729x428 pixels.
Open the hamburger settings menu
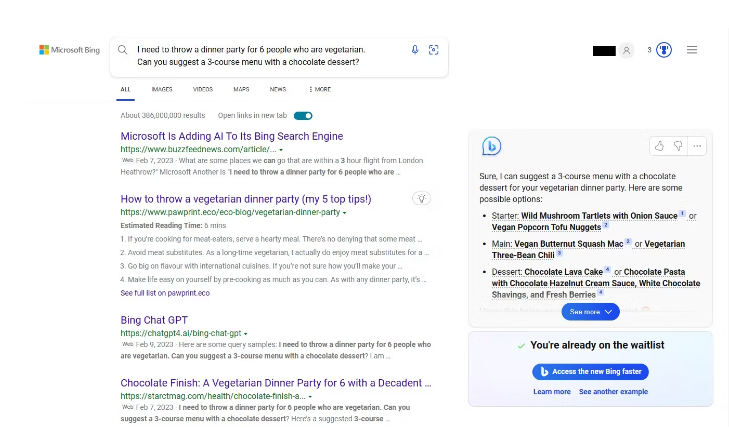click(692, 50)
